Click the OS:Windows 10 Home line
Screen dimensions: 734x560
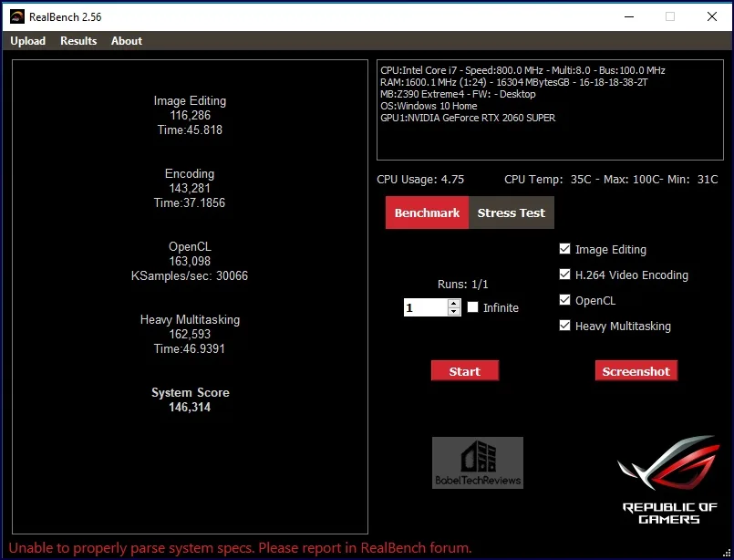(429, 106)
